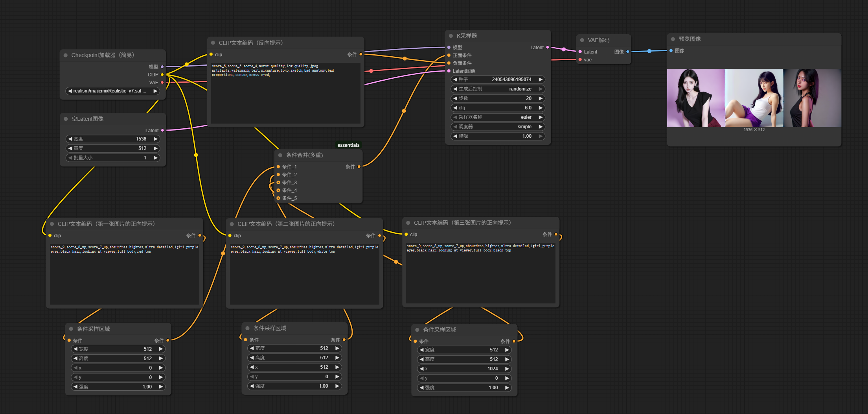
Task: Click the Latent图像 input socket on K采样器
Action: click(449, 71)
